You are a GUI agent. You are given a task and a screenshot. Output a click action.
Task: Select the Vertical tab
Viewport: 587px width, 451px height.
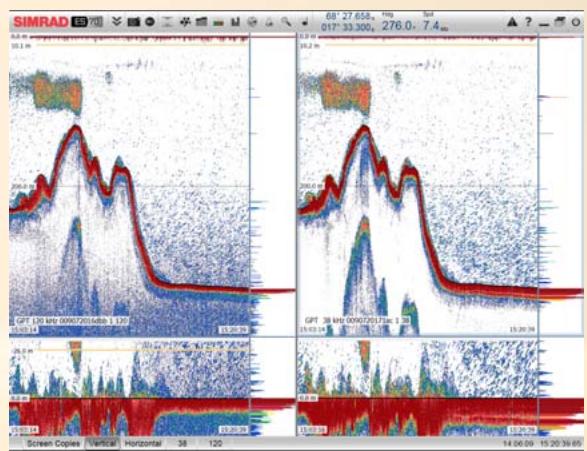click(x=102, y=444)
